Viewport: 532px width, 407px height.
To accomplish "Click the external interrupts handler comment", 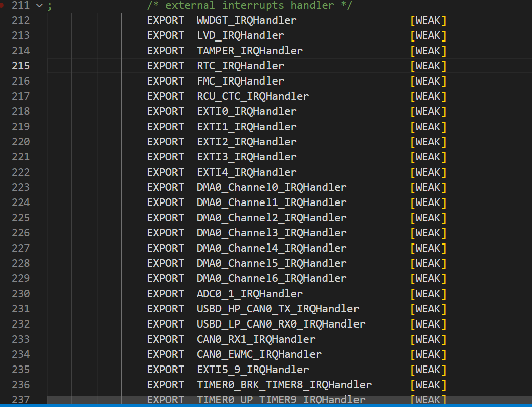I will [x=250, y=5].
